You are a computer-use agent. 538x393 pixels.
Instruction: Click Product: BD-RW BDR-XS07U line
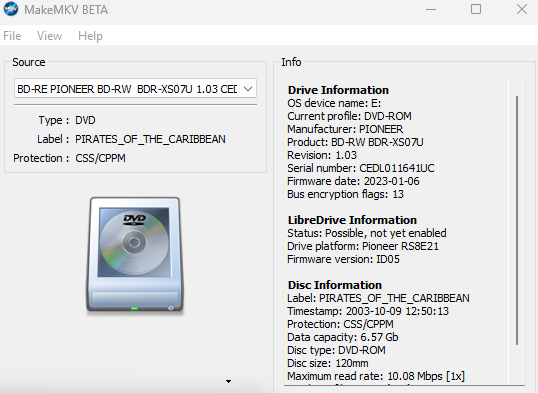pos(355,142)
